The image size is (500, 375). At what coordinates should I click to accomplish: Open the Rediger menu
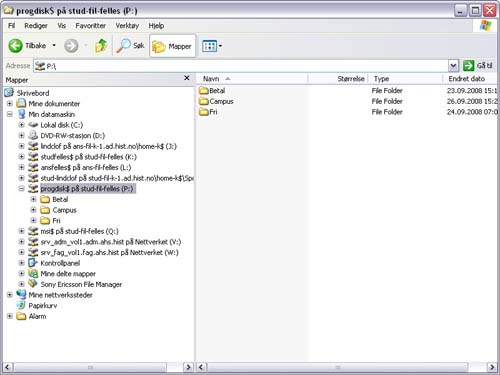pos(36,26)
